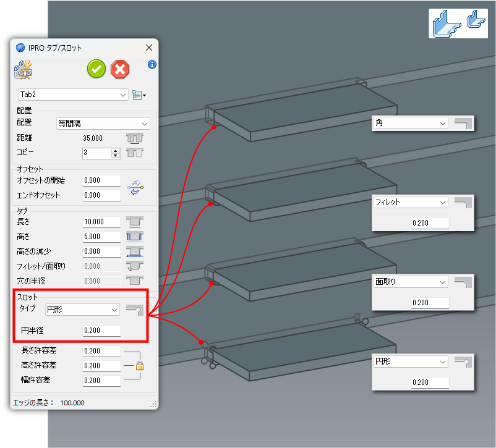Click the height reduction diagram icon
496x448 pixels.
coord(135,251)
